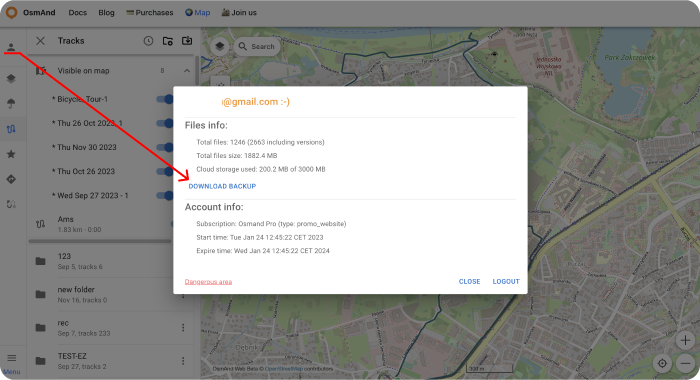The height and width of the screenshot is (380, 700).
Task: Click the Visible on map route icon
Action: (x=41, y=71)
